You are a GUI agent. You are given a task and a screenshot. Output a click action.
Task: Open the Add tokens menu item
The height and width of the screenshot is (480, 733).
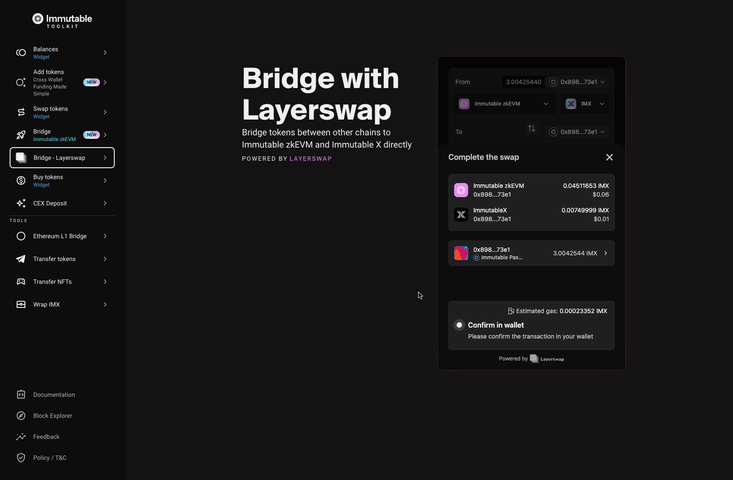[62, 82]
